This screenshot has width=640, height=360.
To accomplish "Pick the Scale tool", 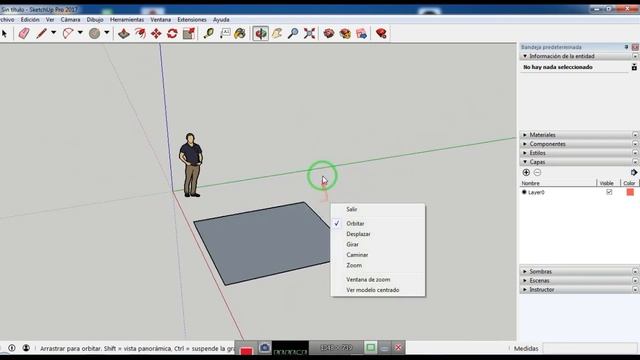I will (x=189, y=33).
